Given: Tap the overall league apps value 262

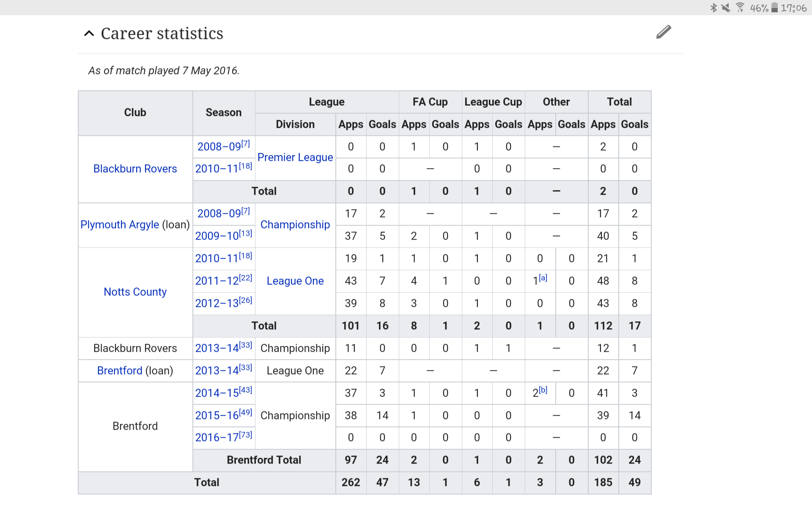Looking at the screenshot, I should coord(351,482).
